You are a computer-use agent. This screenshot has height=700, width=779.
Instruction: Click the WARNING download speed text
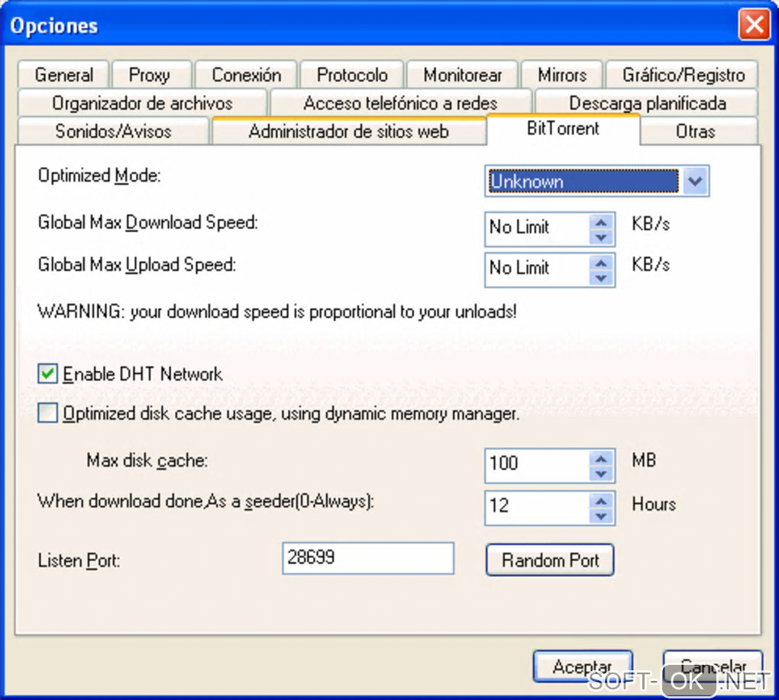[x=277, y=311]
